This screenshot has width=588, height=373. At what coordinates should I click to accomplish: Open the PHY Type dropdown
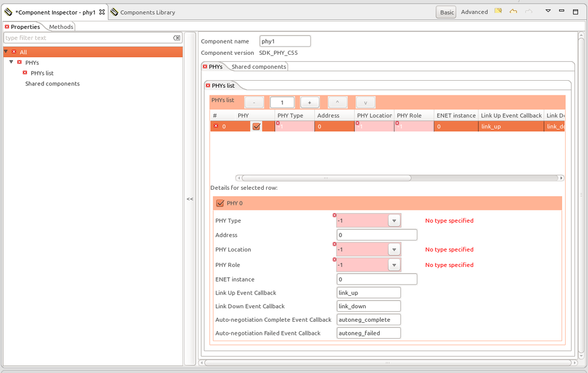tap(393, 220)
